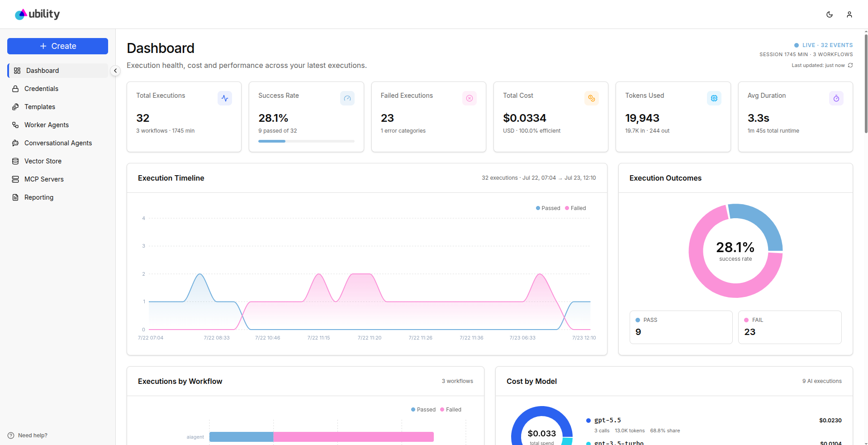Click the 19,943 tokens value
The image size is (868, 445).
tap(642, 118)
